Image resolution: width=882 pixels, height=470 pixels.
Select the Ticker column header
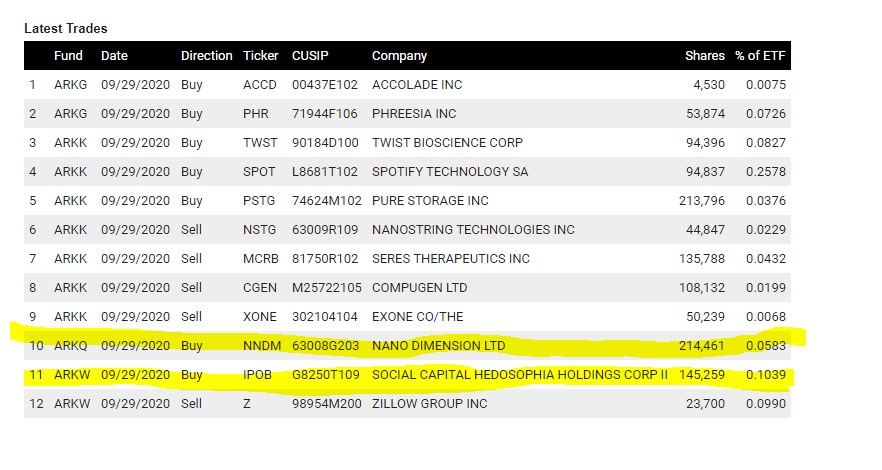(x=260, y=56)
